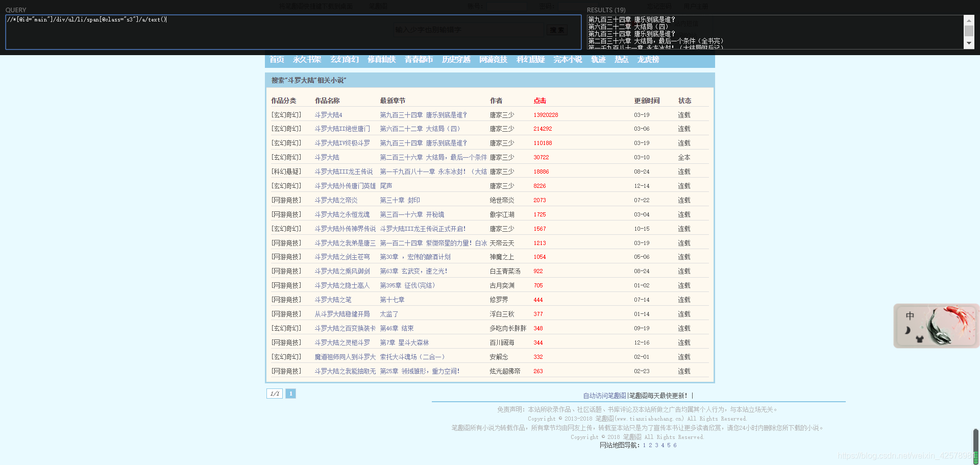Open the novel 斗罗大陆IV终极斗罗
The height and width of the screenshot is (465, 980).
[342, 143]
